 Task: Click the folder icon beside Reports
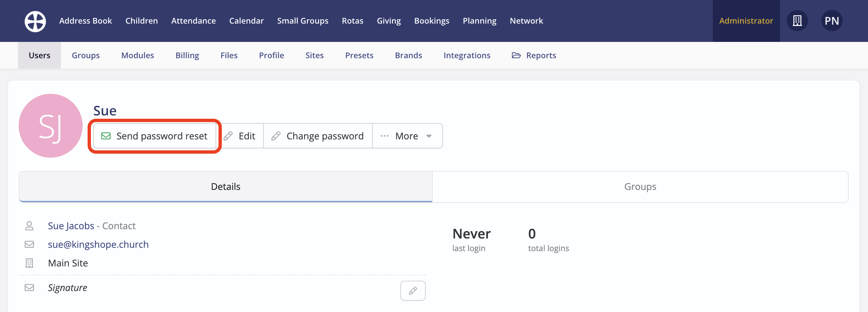click(516, 55)
